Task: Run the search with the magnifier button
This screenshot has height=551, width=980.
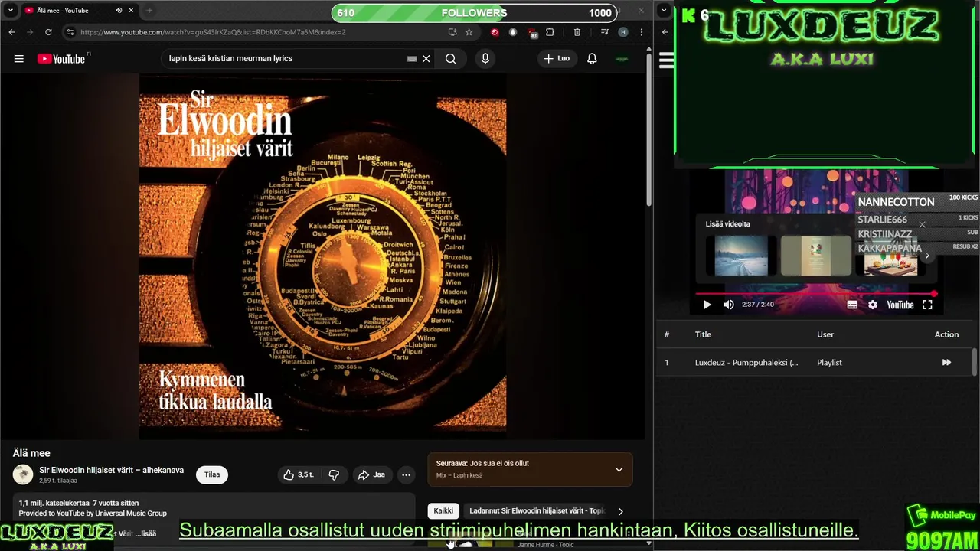Action: (x=451, y=59)
